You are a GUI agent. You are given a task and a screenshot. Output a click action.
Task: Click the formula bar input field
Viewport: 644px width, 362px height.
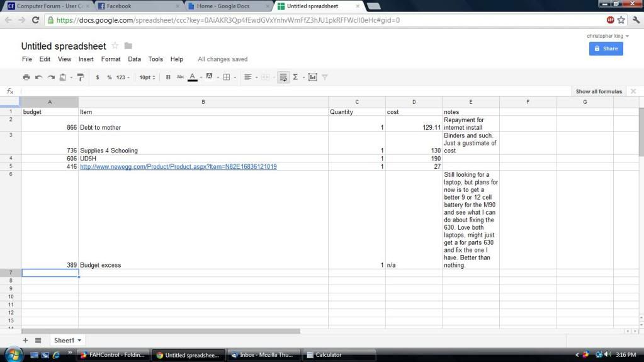coord(296,91)
